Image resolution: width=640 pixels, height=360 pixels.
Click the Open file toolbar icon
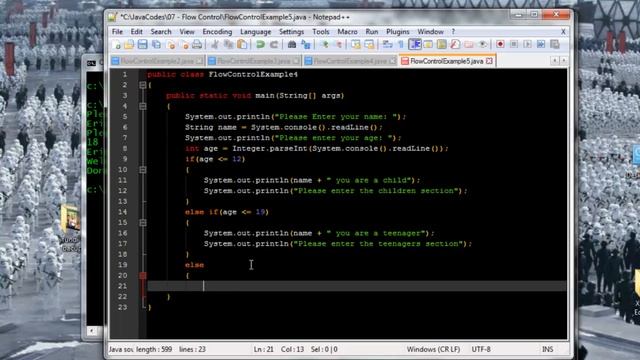coord(129,44)
